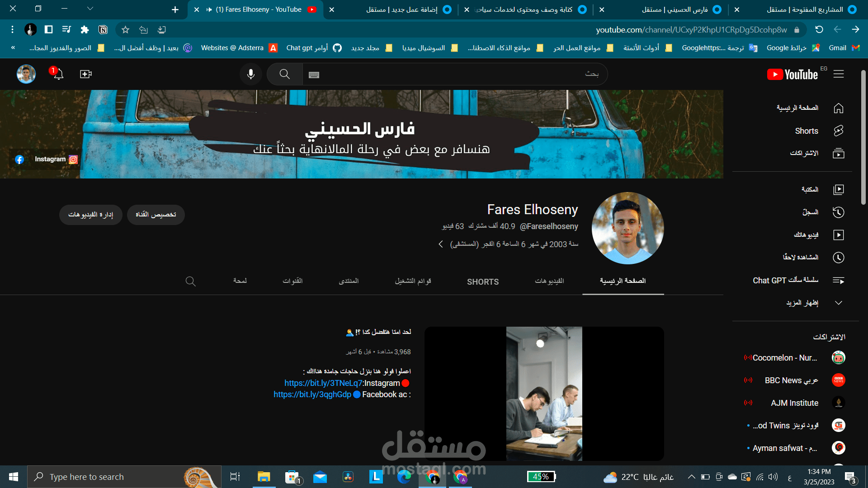The width and height of the screenshot is (868, 488).
Task: Open Ayman safwat subscription channel
Action: click(x=794, y=448)
